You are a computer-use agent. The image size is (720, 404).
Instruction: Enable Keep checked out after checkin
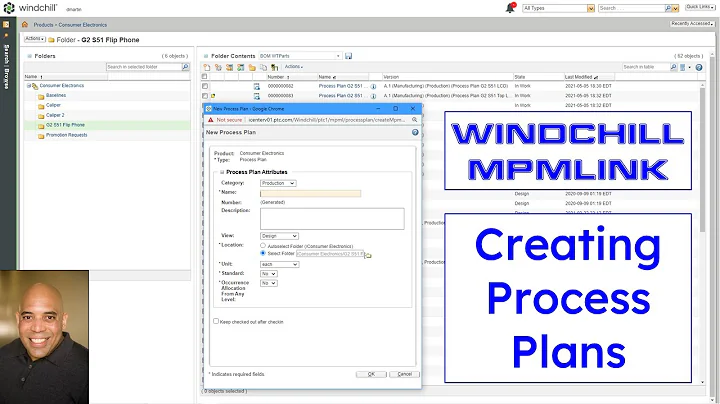(216, 321)
